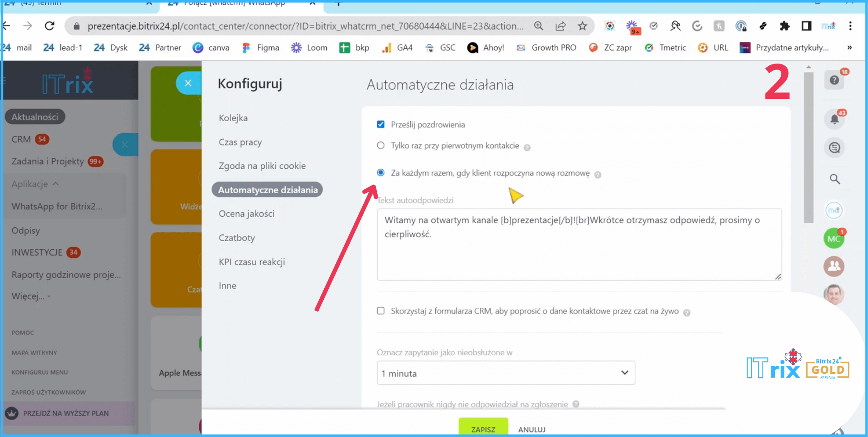Reload the page with refresh icon
Screen dimensions: 868x437
coord(50,26)
